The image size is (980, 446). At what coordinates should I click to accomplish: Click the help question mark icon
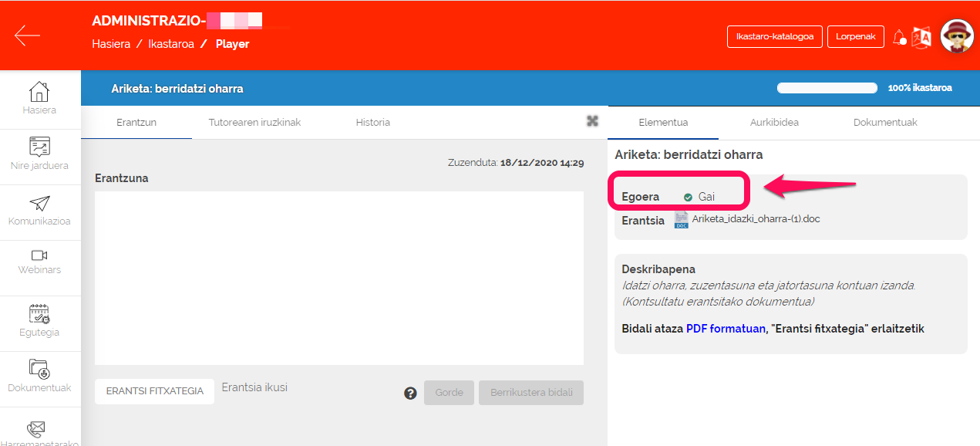411,393
